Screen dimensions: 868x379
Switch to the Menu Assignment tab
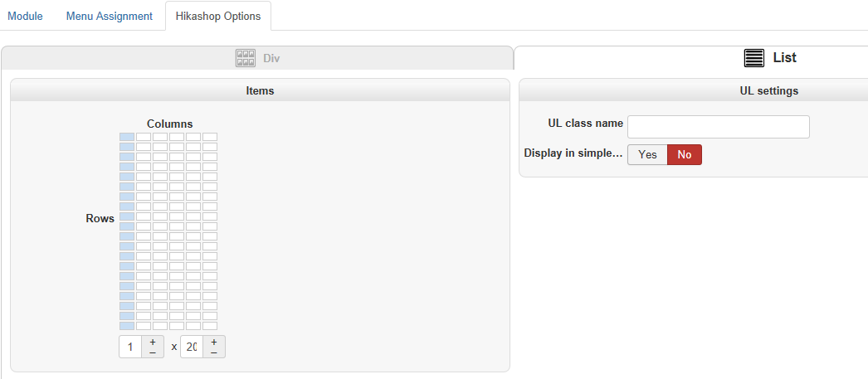[x=110, y=16]
